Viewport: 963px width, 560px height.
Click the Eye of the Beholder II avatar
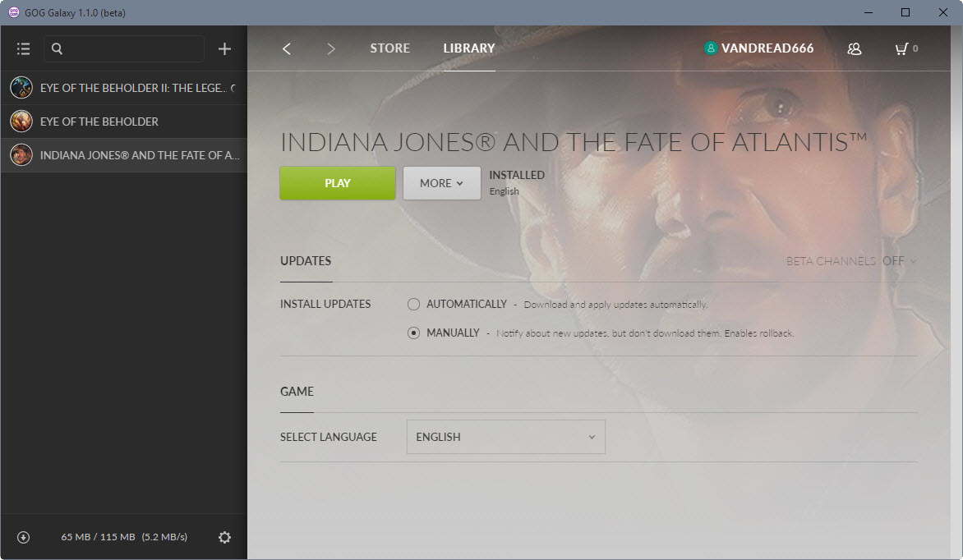(21, 88)
